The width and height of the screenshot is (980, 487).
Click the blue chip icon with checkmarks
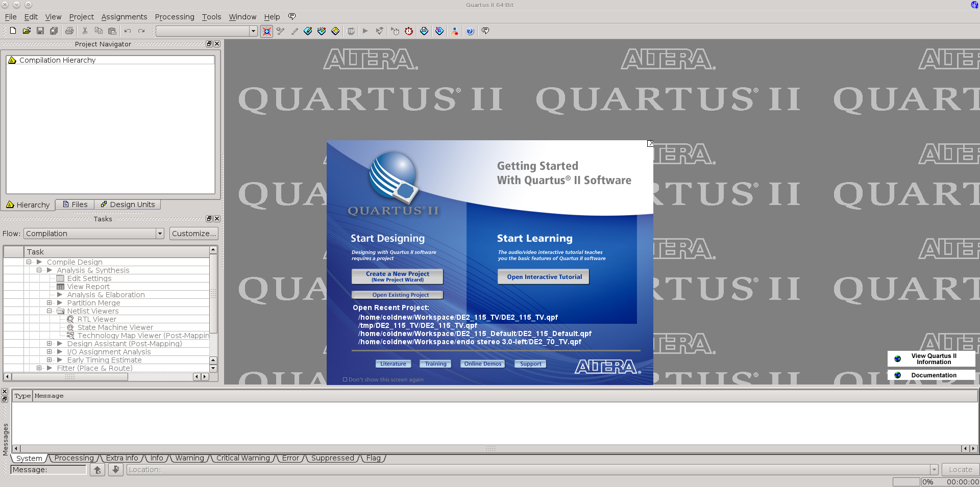tap(322, 31)
